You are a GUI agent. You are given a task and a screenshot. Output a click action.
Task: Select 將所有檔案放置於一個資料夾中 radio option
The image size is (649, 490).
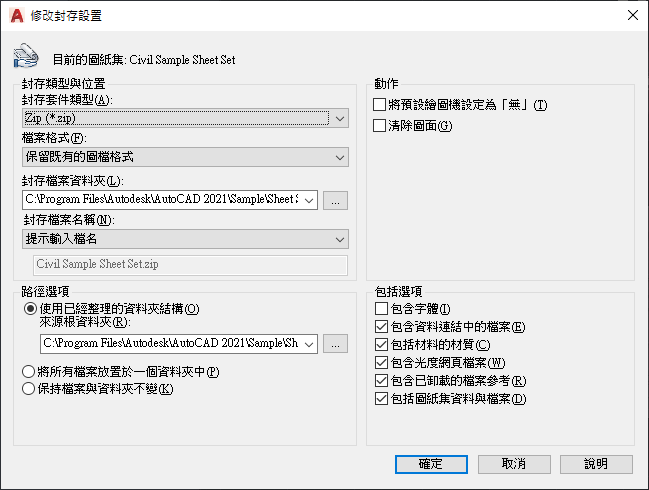[x=28, y=372]
